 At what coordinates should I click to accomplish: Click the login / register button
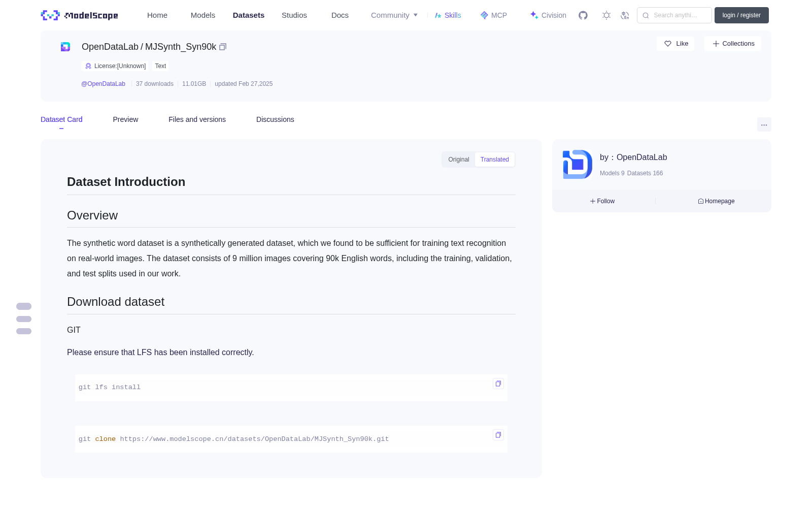(x=741, y=15)
